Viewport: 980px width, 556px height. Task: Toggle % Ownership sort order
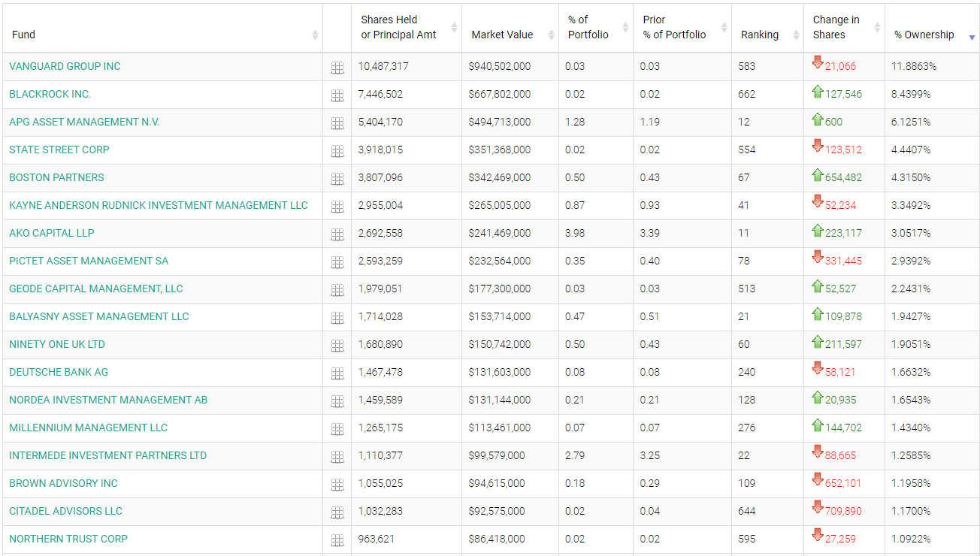pyautogui.click(x=933, y=28)
